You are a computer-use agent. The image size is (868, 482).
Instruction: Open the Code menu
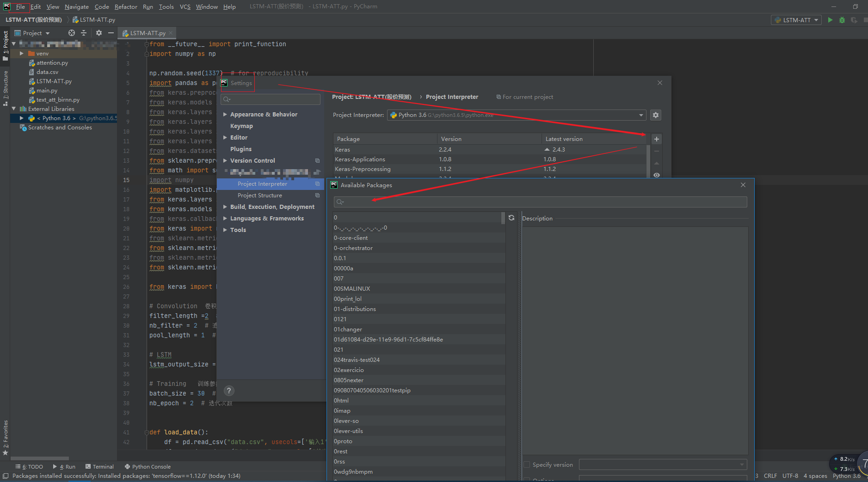pos(102,6)
